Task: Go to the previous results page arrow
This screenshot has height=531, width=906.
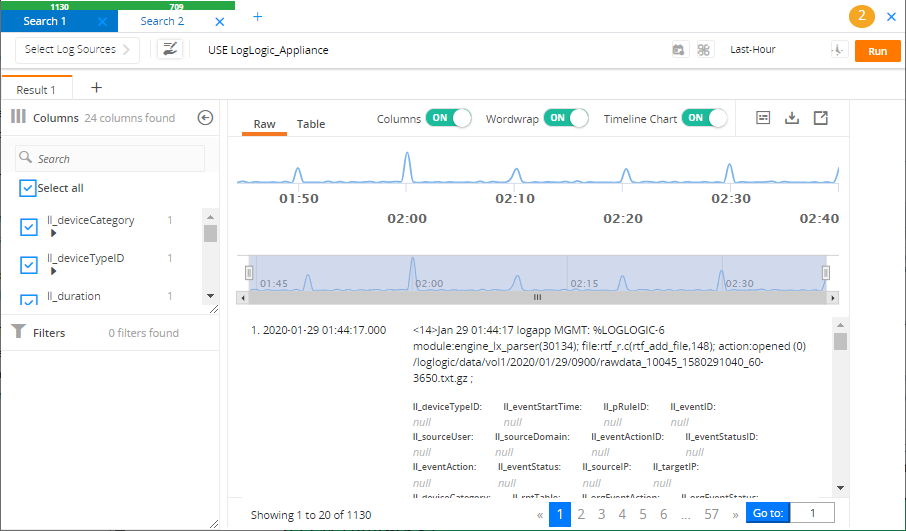Action: [540, 515]
